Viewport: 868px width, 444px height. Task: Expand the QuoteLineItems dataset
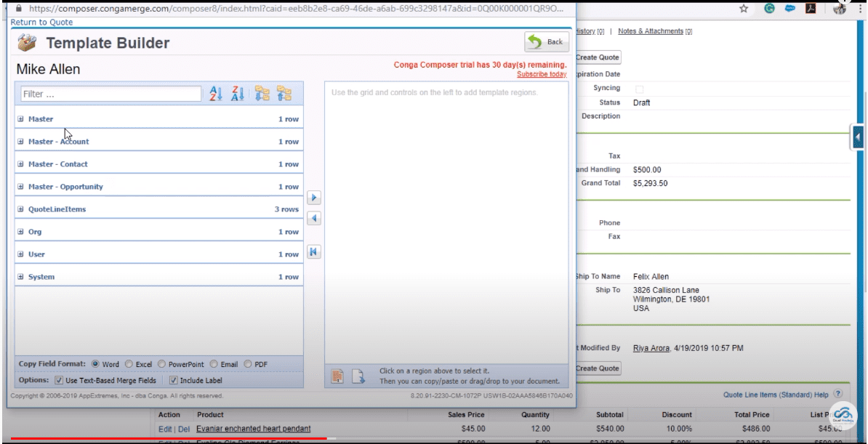[20, 209]
